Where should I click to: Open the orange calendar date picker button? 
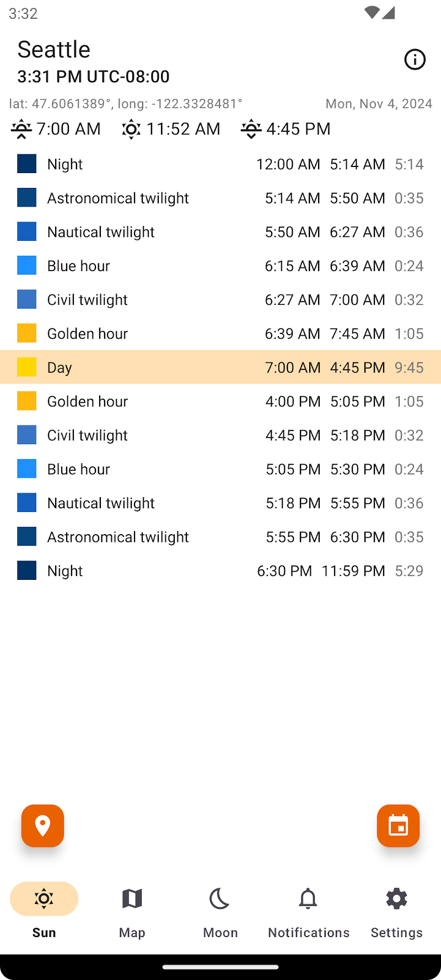point(398,826)
